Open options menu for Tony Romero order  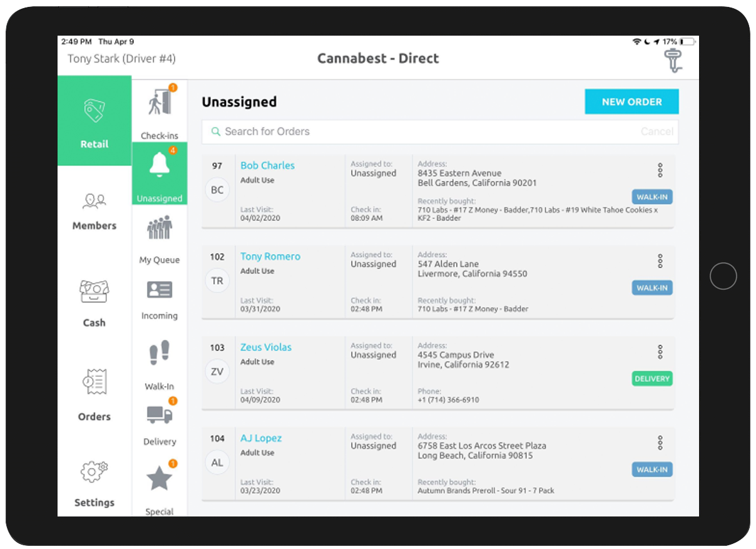click(660, 260)
